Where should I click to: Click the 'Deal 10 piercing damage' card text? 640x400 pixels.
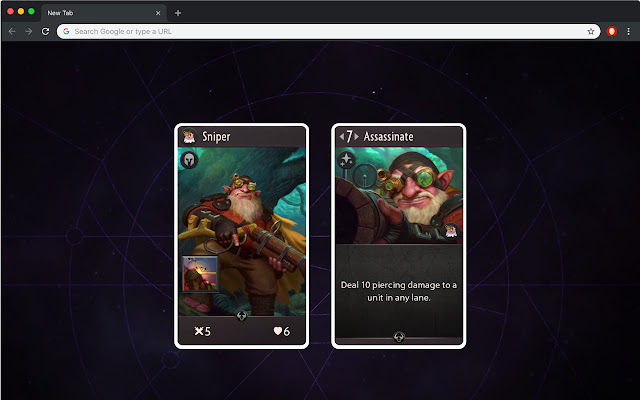399,291
